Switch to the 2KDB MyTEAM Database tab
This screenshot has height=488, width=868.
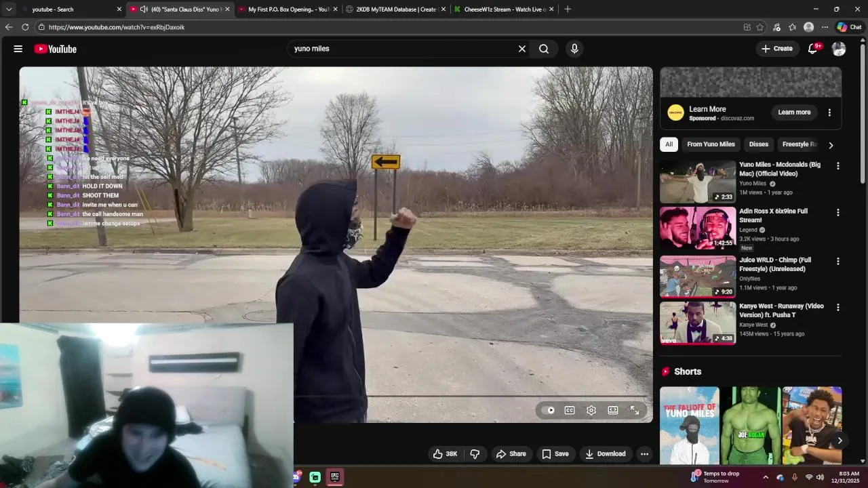pyautogui.click(x=396, y=9)
